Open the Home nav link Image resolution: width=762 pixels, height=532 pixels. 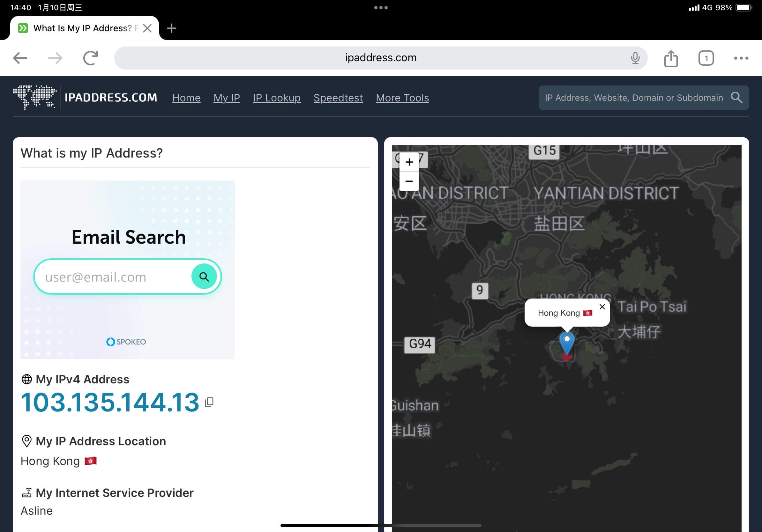pyautogui.click(x=186, y=98)
